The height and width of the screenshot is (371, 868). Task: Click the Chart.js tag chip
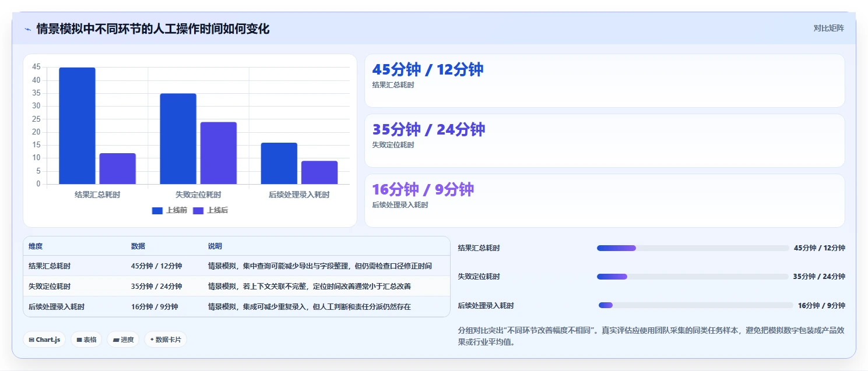click(x=44, y=340)
